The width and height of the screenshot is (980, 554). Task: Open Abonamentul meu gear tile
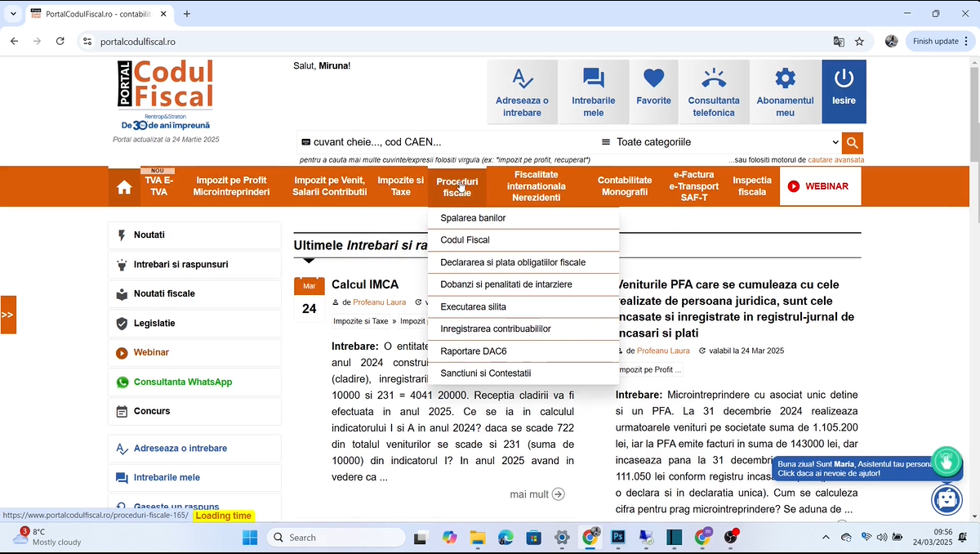[x=785, y=92]
